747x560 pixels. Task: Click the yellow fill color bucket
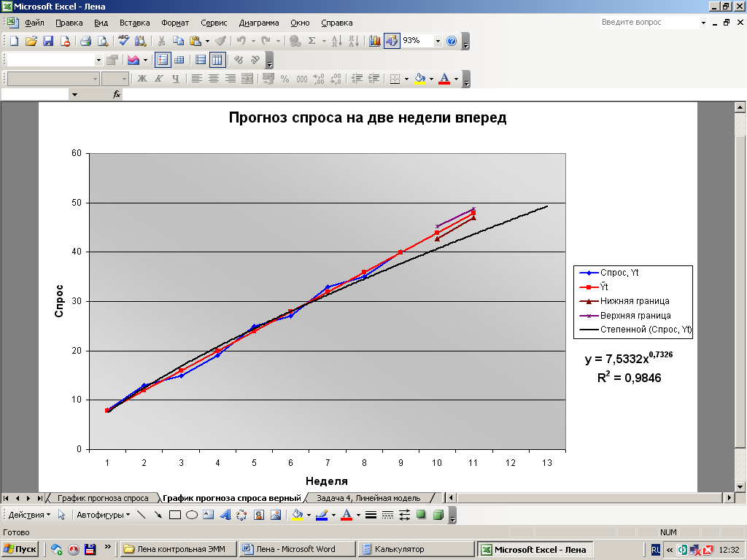419,79
